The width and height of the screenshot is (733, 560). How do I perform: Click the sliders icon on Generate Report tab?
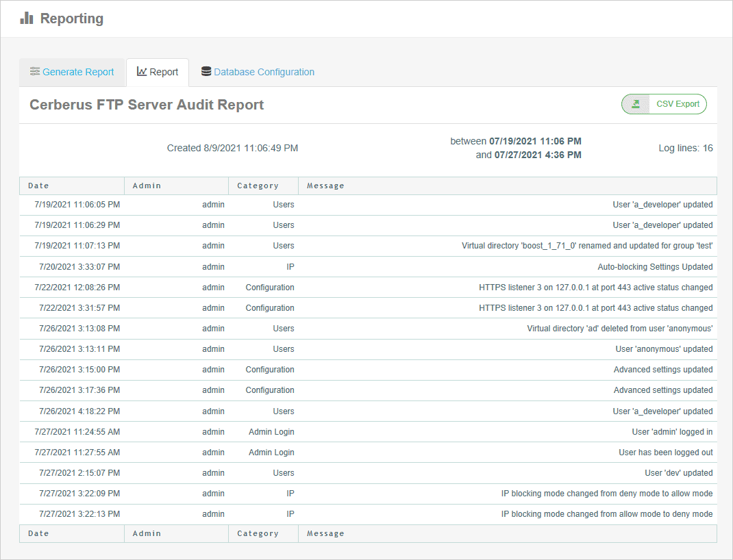click(x=34, y=72)
